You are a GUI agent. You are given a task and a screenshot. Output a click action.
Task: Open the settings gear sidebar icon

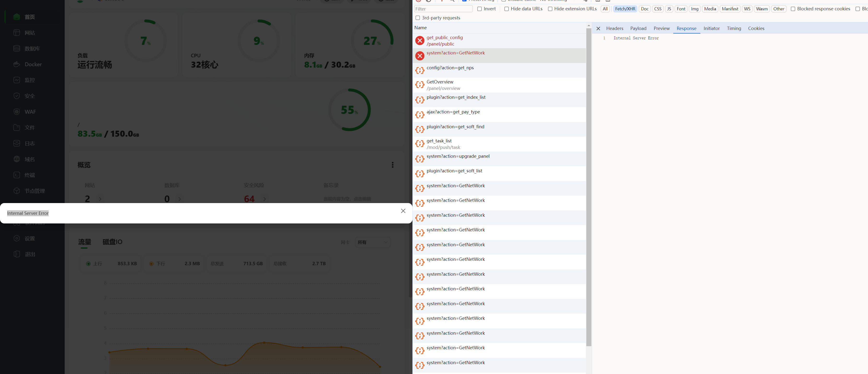point(17,238)
